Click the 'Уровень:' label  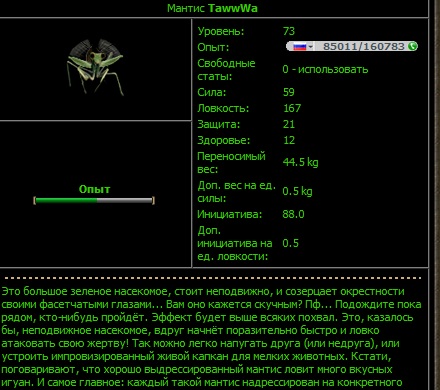(x=221, y=31)
